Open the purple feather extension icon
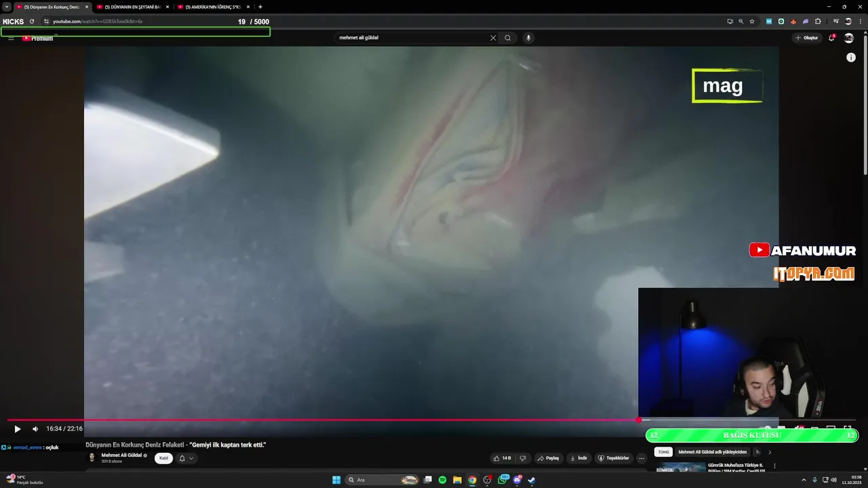 806,21
